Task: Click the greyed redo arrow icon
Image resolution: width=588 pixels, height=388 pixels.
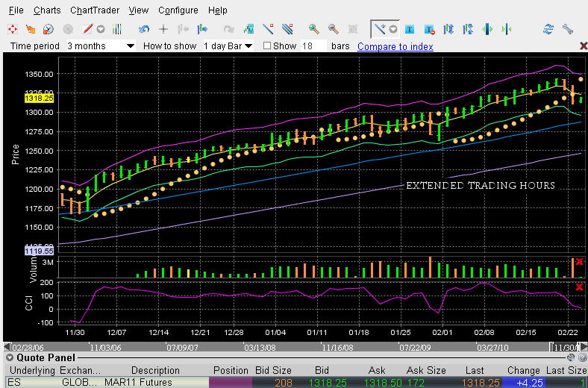Action: click(x=229, y=29)
